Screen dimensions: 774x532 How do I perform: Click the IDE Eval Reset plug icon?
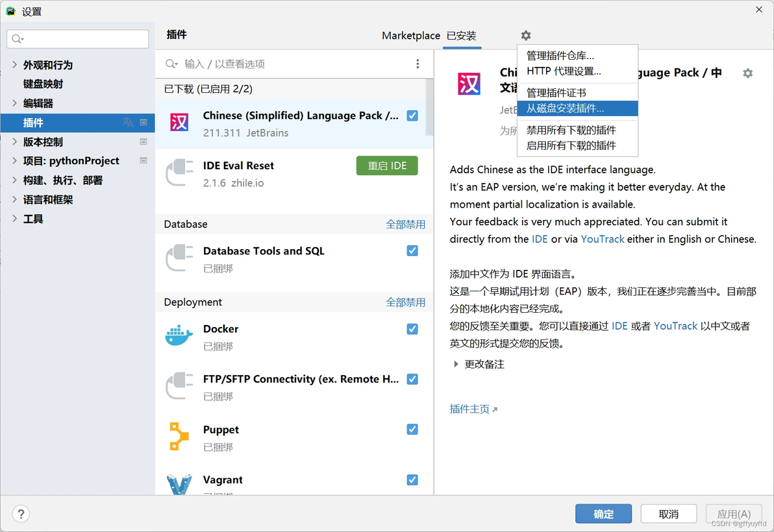pos(179,172)
